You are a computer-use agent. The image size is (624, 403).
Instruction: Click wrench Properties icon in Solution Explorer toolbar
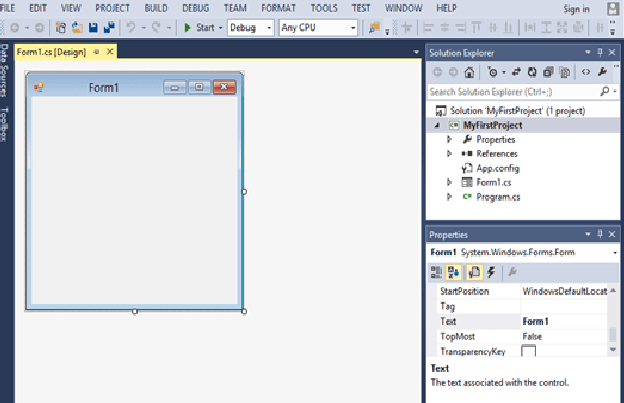[x=602, y=72]
